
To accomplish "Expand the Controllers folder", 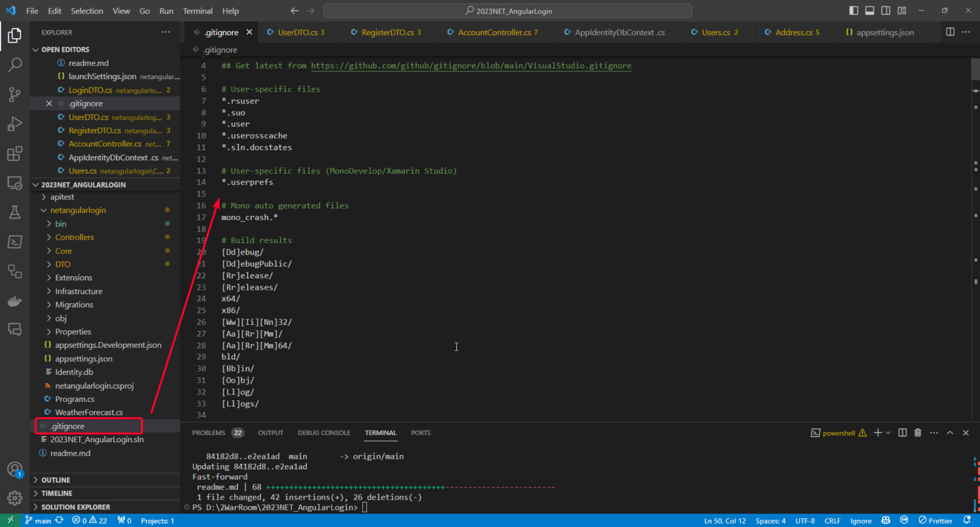I will coord(73,237).
